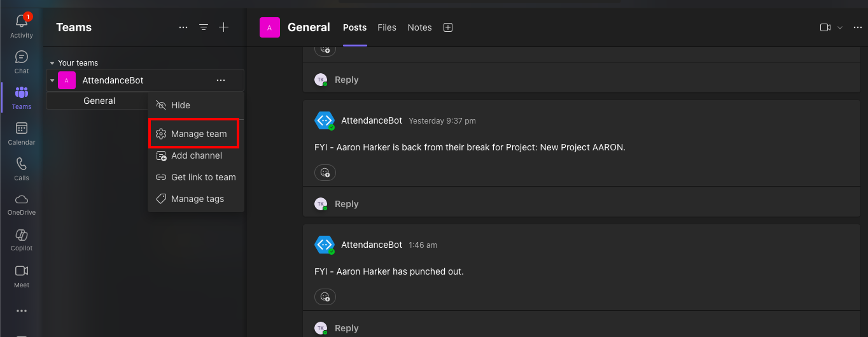This screenshot has width=868, height=337.
Task: Select Hide from the context menu
Action: pos(196,105)
